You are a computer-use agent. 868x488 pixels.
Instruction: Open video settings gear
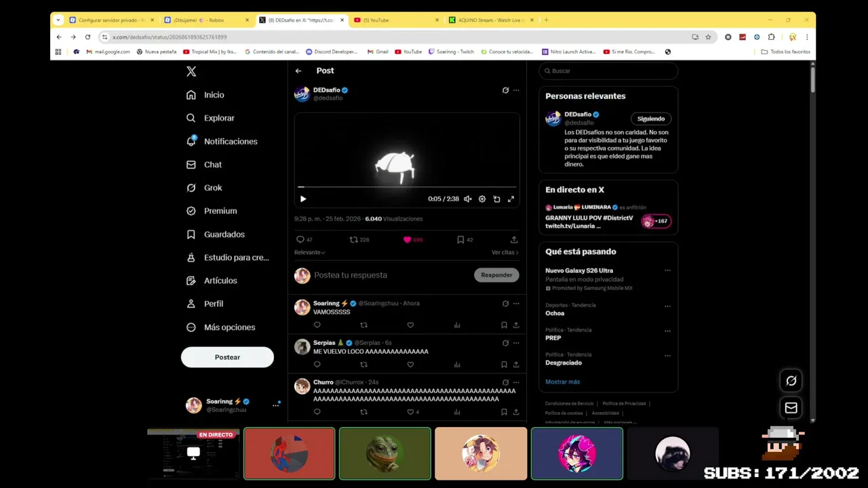pos(482,199)
